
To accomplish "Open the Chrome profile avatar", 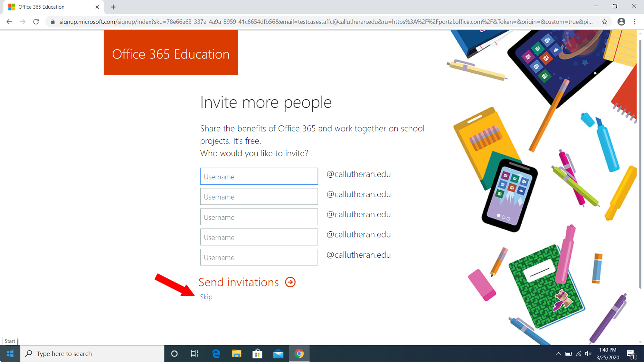I will tap(621, 22).
